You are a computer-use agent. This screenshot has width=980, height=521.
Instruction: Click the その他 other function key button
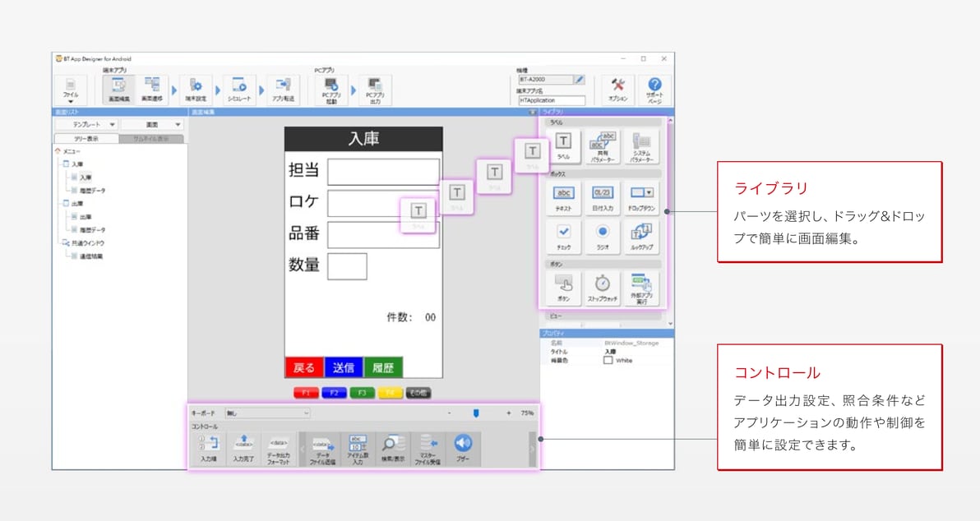click(x=418, y=393)
